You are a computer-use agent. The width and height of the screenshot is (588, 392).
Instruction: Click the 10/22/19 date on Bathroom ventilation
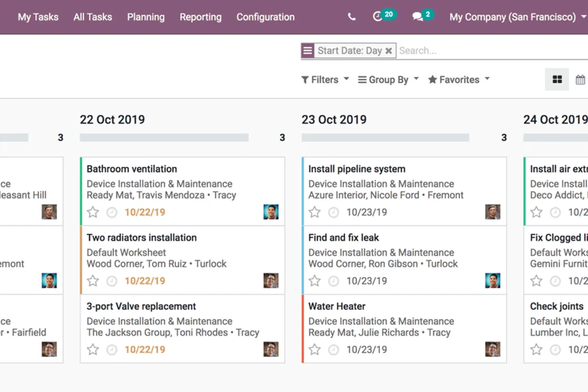tap(145, 212)
